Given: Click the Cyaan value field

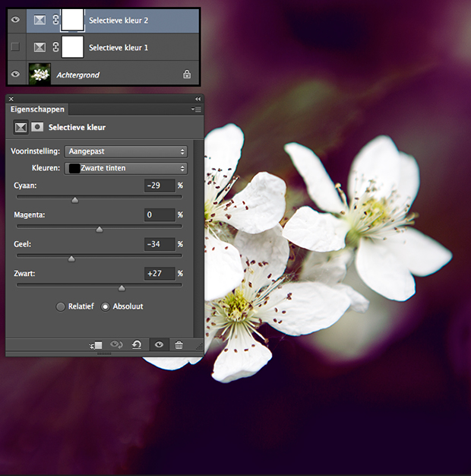Looking at the screenshot, I should click(160, 186).
